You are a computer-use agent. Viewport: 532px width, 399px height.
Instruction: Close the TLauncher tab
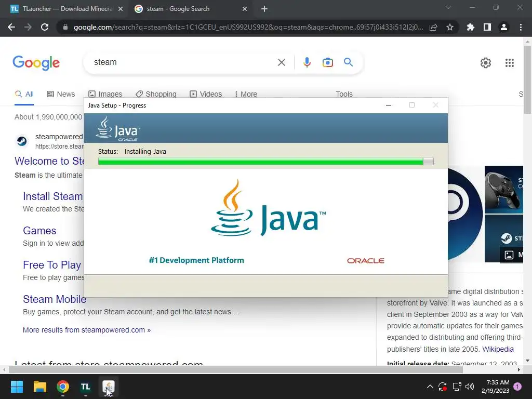pos(121,9)
